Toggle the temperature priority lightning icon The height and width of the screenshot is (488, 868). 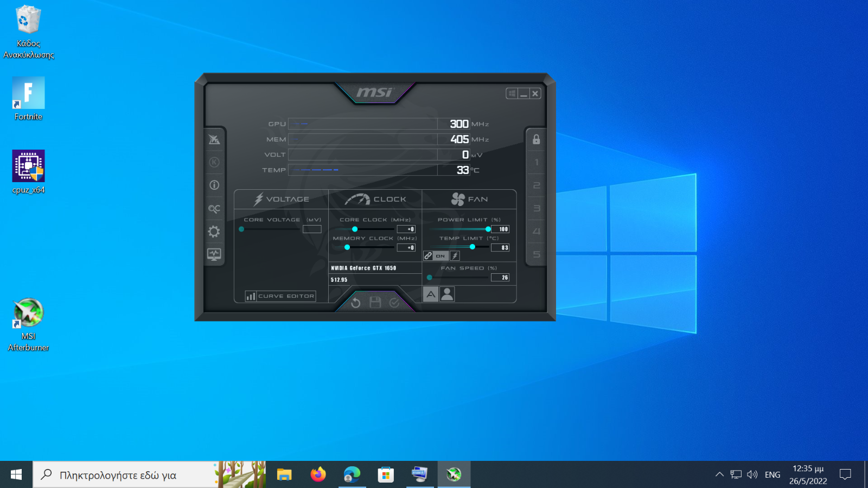coord(455,256)
